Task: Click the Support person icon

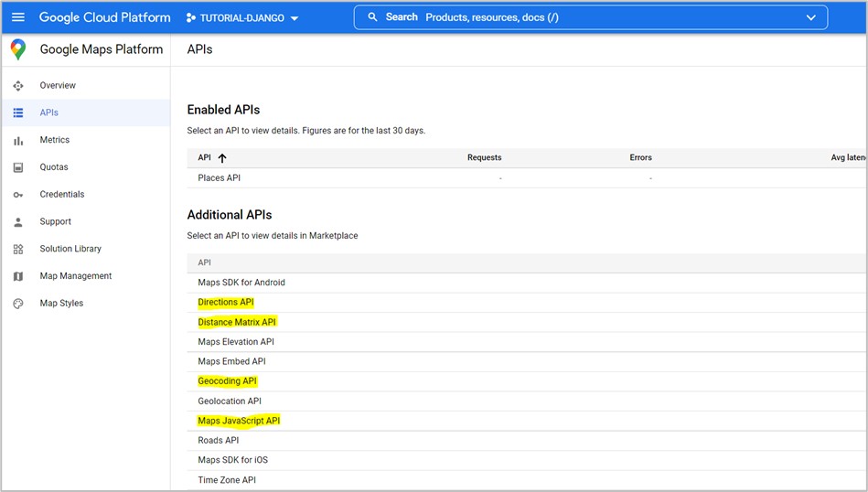Action: point(18,222)
